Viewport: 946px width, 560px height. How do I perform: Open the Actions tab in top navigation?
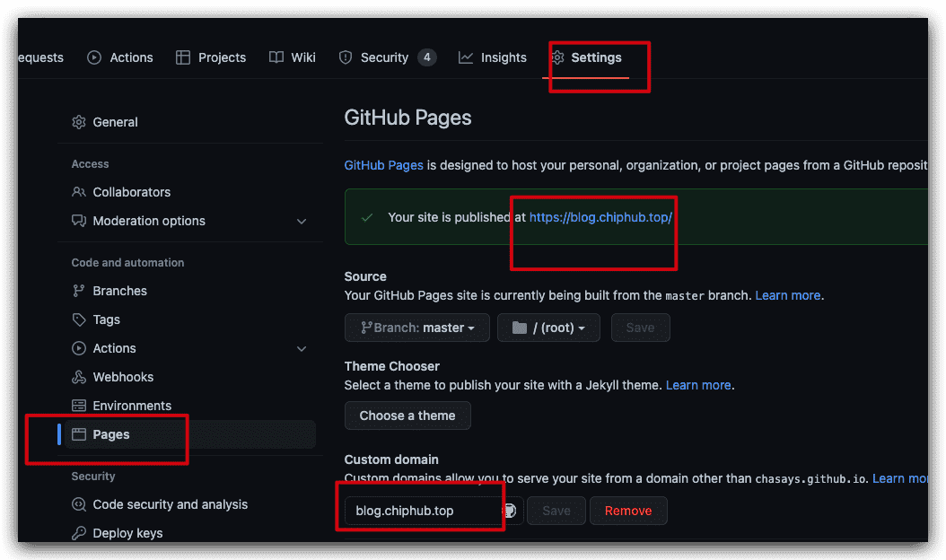(x=120, y=57)
